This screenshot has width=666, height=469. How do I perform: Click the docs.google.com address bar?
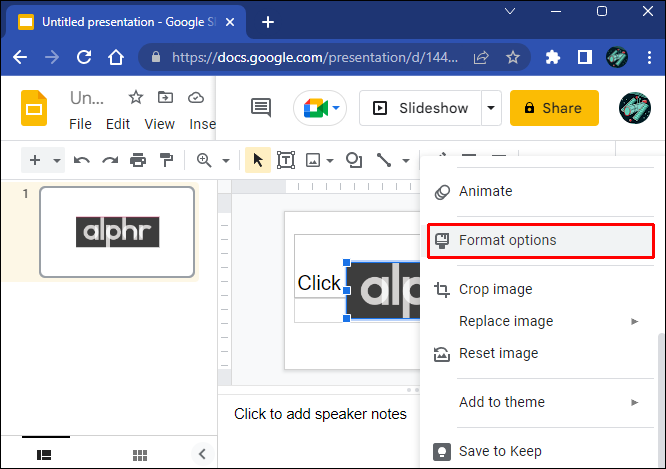point(314,57)
